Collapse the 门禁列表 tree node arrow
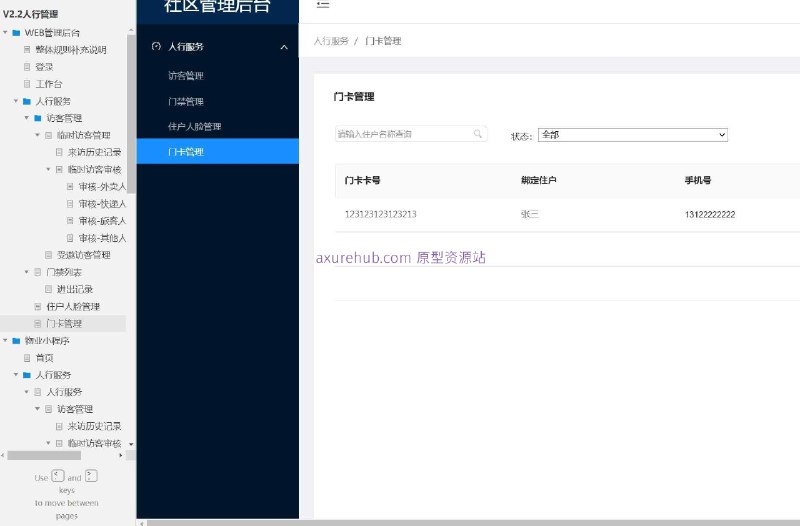800x526 pixels. pos(27,272)
